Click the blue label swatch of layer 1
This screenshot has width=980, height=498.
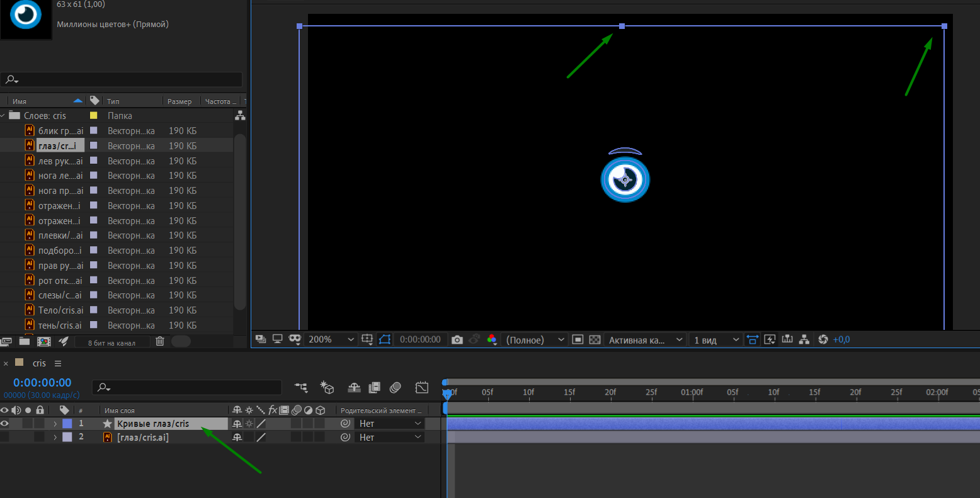point(67,424)
